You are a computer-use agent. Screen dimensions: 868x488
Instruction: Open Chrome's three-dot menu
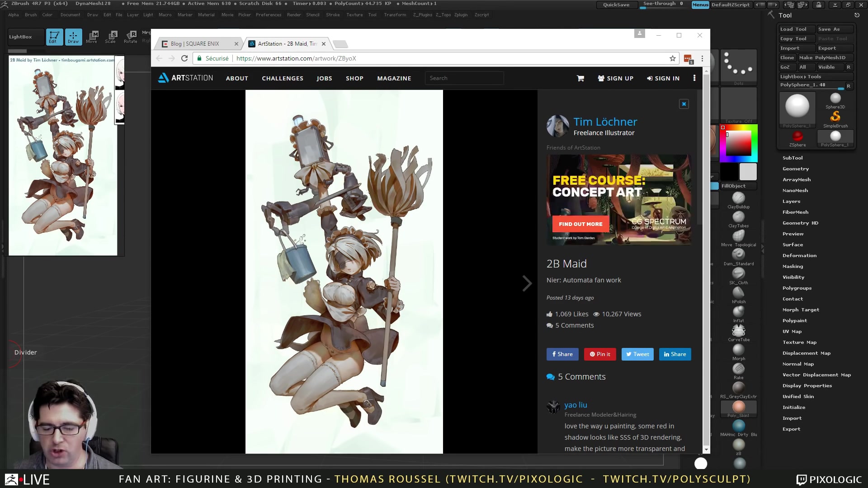coord(702,58)
